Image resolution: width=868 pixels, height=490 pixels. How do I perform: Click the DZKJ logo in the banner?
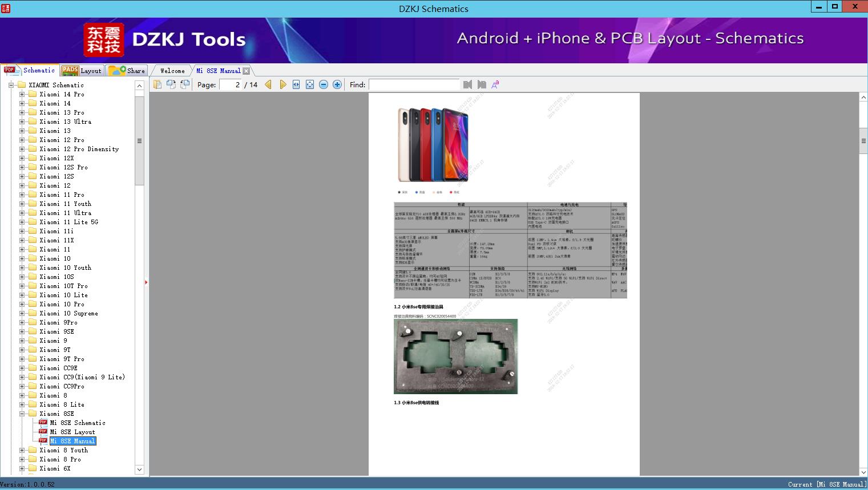pos(104,40)
